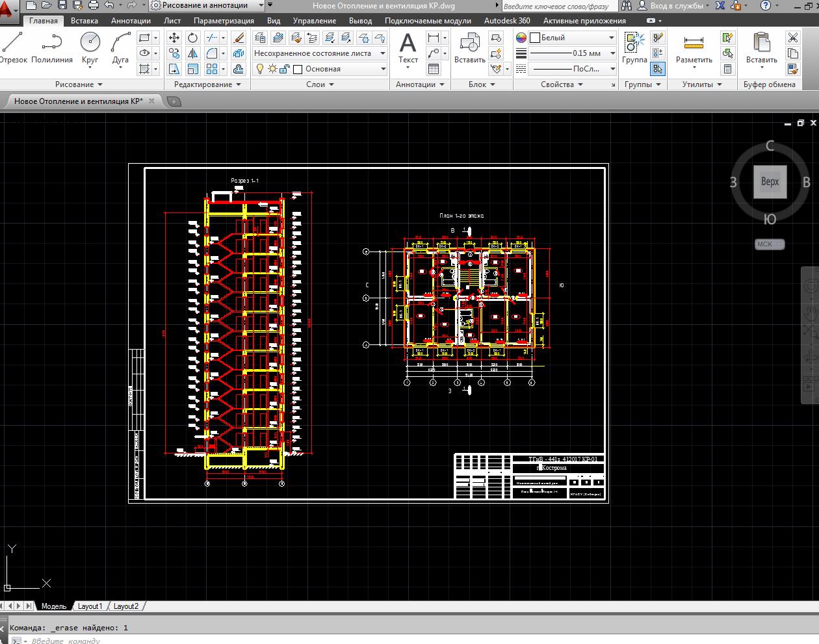Click the Вставить block insert icon
This screenshot has height=644, width=819.
point(469,48)
